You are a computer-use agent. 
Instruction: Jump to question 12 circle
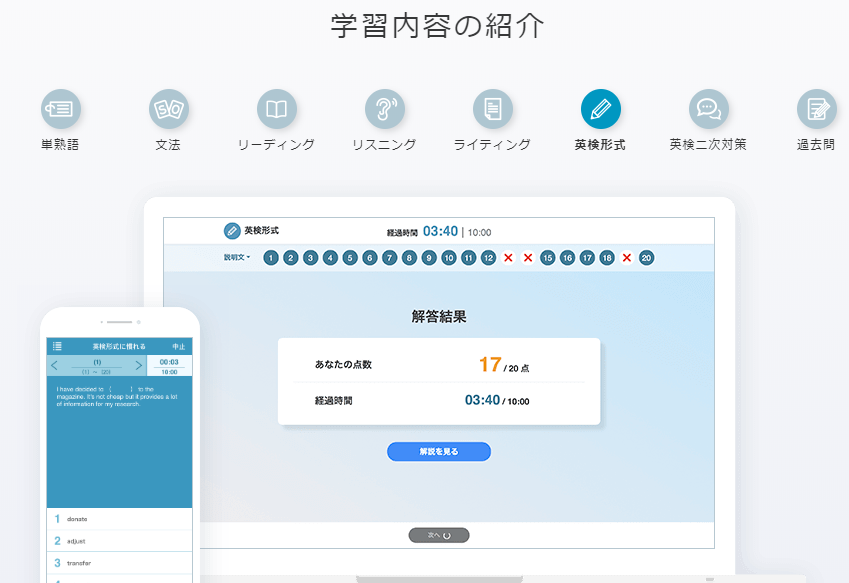pyautogui.click(x=488, y=258)
